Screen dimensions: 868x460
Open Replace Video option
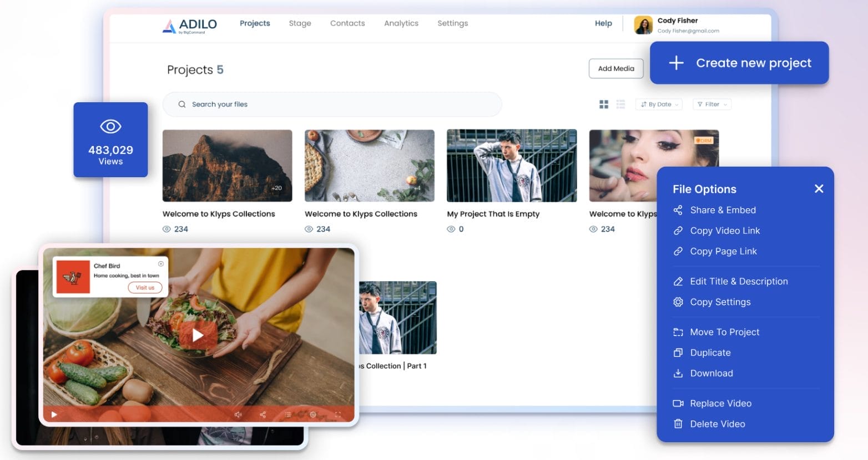(720, 403)
